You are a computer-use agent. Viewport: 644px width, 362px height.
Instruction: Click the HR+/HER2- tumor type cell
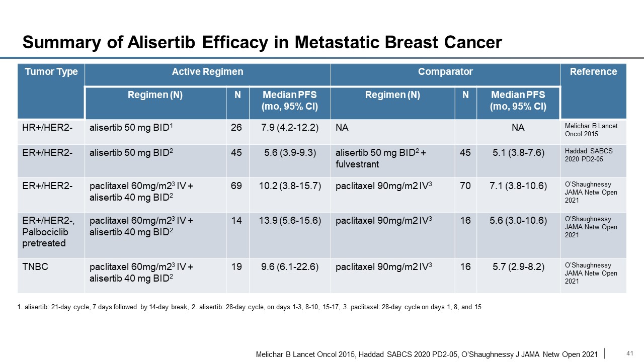tap(48, 128)
